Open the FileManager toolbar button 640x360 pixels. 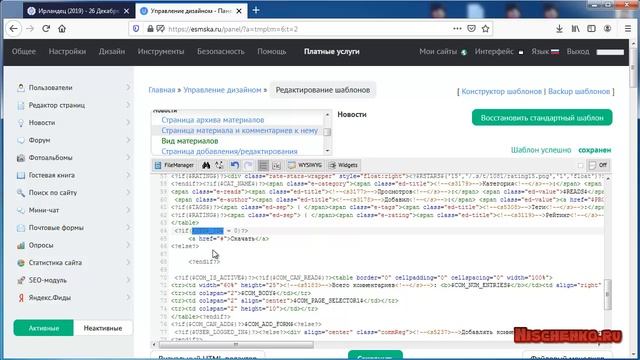[174, 165]
